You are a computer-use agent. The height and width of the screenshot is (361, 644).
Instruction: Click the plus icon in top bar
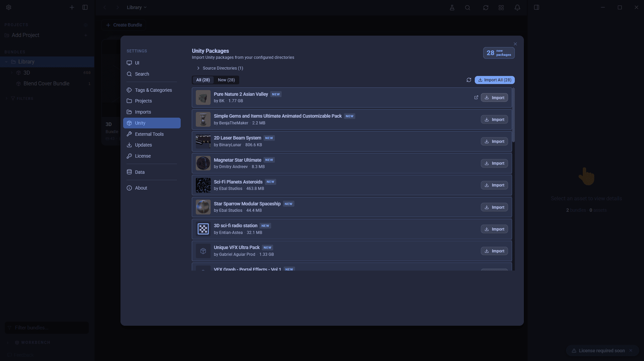coord(72,7)
